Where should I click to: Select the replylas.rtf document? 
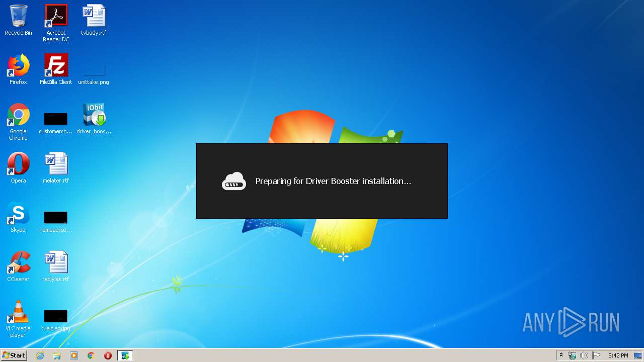coord(56,266)
